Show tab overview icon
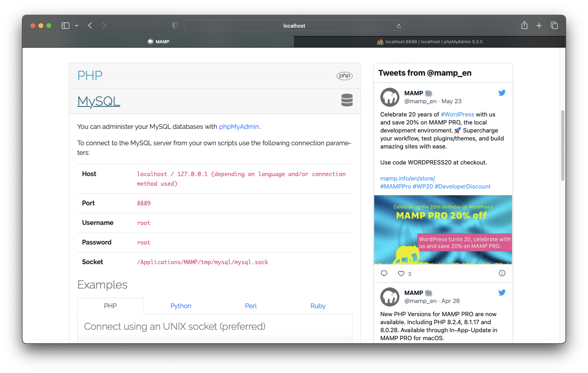This screenshot has height=373, width=588. click(554, 26)
